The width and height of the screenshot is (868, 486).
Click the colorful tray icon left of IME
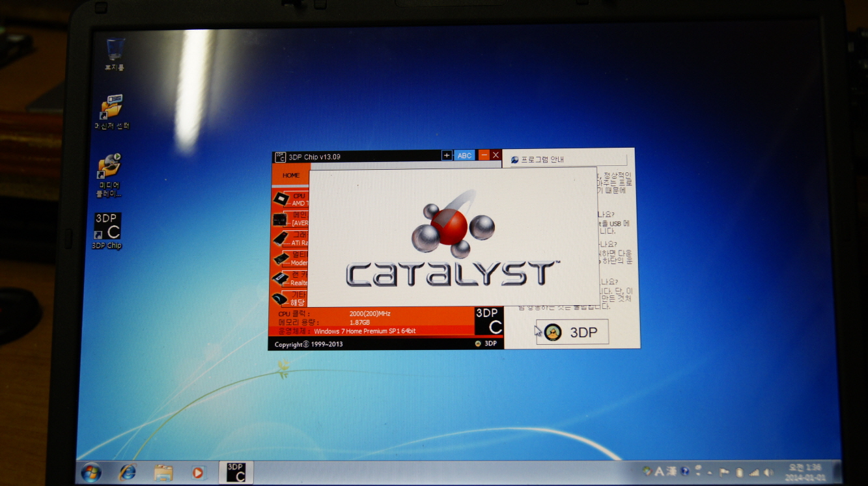(x=647, y=471)
